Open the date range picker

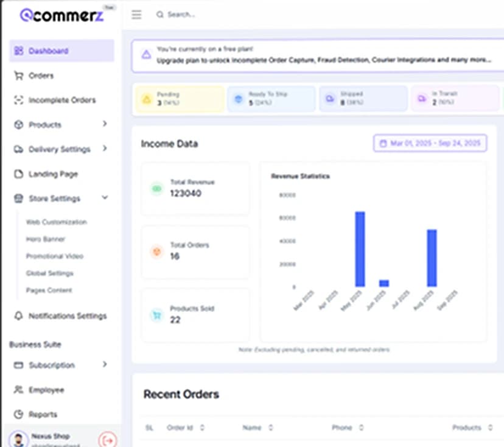tap(430, 143)
